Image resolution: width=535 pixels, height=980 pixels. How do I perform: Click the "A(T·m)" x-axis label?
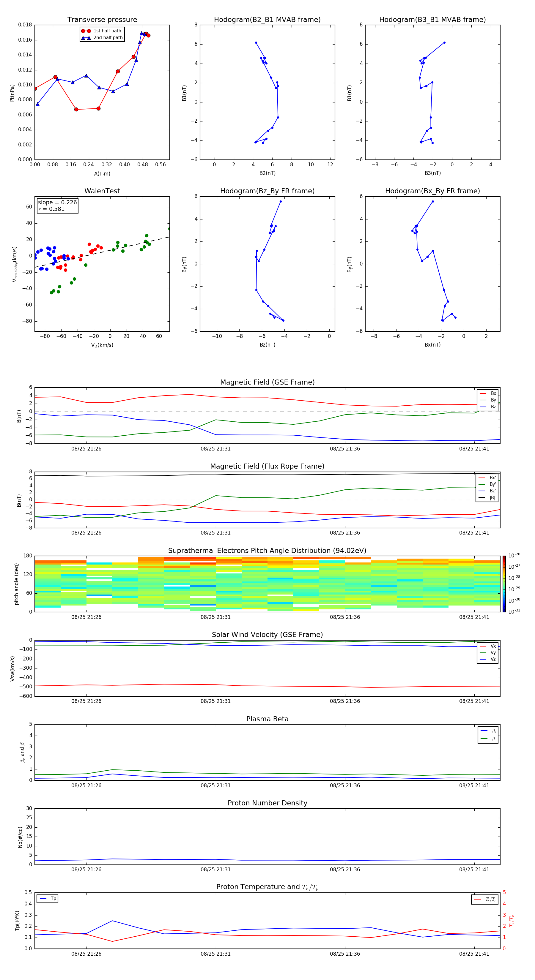[x=102, y=174]
